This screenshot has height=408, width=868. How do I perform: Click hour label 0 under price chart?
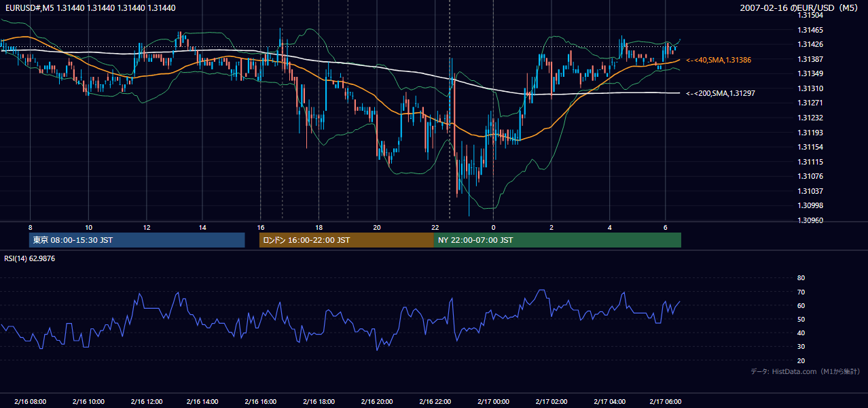tap(493, 227)
